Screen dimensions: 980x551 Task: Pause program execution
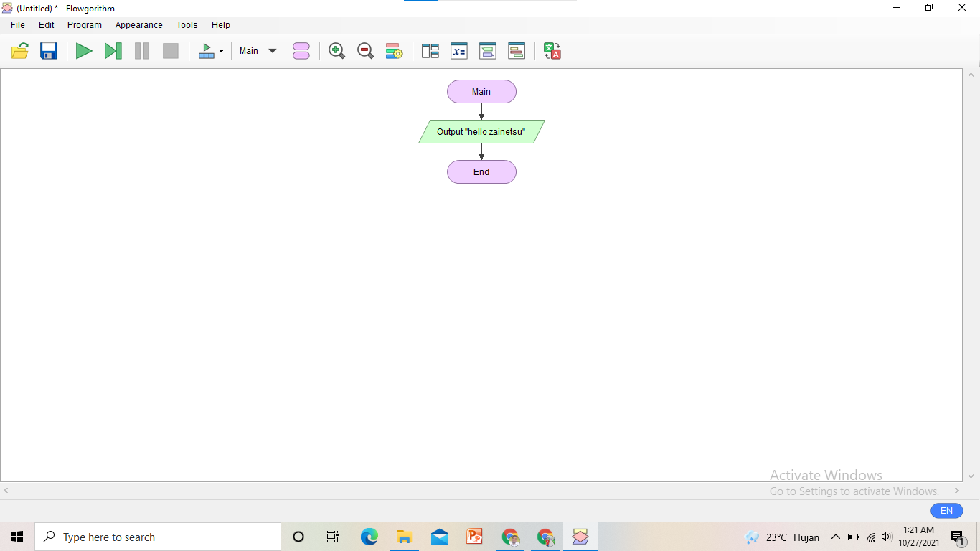click(x=141, y=50)
